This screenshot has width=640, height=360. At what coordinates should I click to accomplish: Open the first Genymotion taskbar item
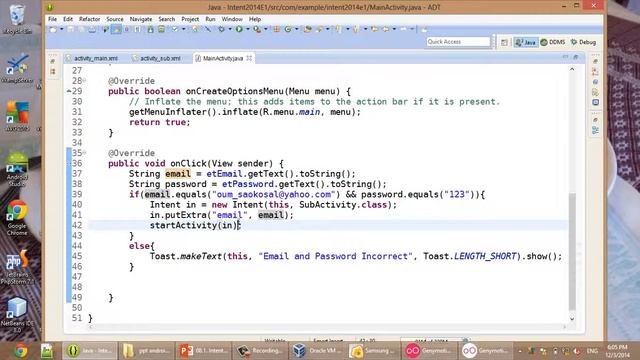429,351
